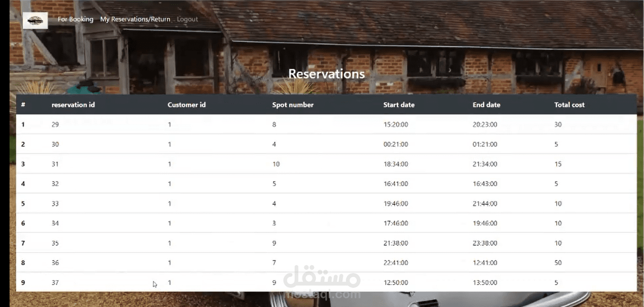This screenshot has width=644, height=307.
Task: Click start time 16:41:00
Action: [x=396, y=184]
